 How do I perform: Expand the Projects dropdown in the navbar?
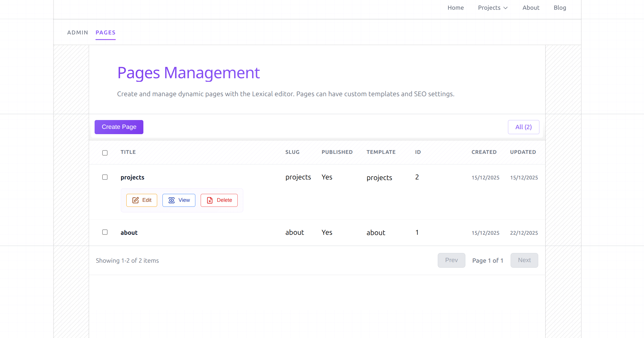pyautogui.click(x=492, y=8)
